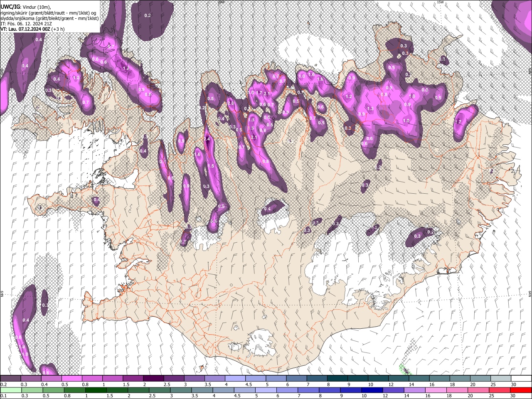Viewport: 532px width, 399px height.
Task: Choose the pale grey snow swatch starting at 25
Action: tap(501, 379)
